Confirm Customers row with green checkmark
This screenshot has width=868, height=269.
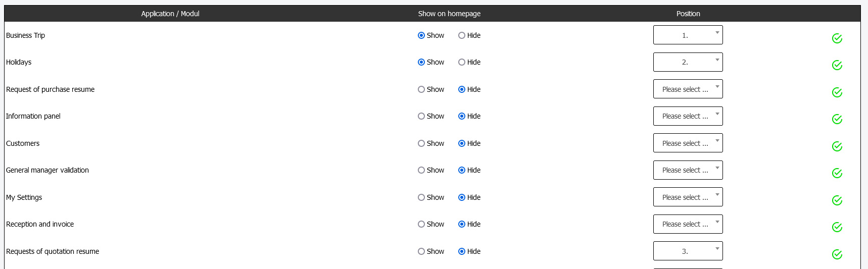(x=837, y=146)
